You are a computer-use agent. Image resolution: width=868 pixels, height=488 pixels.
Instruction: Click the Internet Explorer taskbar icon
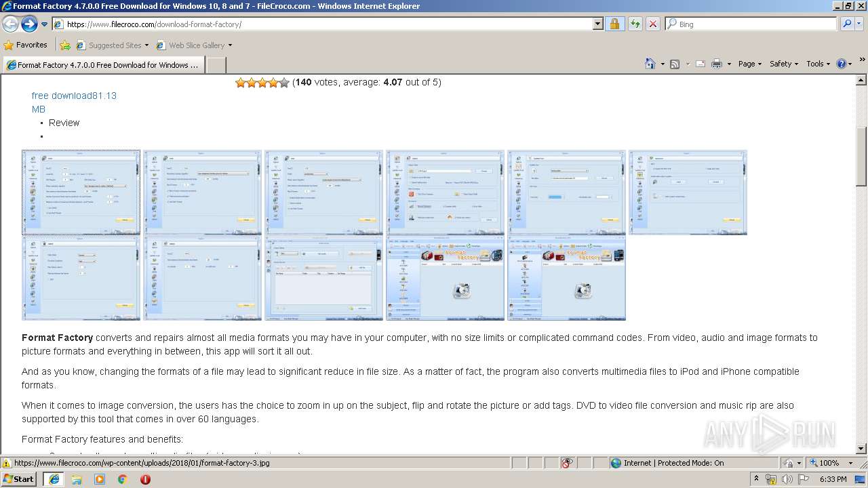coord(54,479)
